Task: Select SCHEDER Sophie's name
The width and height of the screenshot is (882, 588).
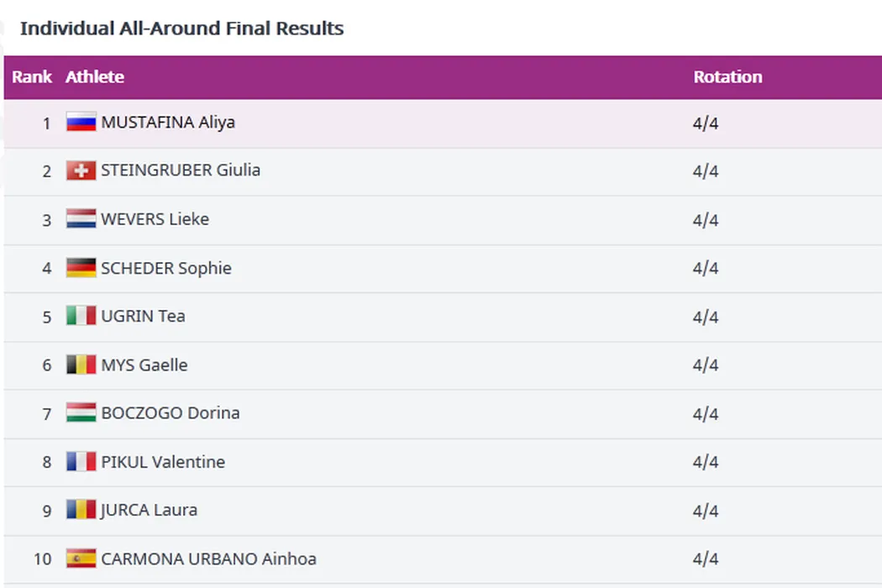Action: click(x=165, y=268)
